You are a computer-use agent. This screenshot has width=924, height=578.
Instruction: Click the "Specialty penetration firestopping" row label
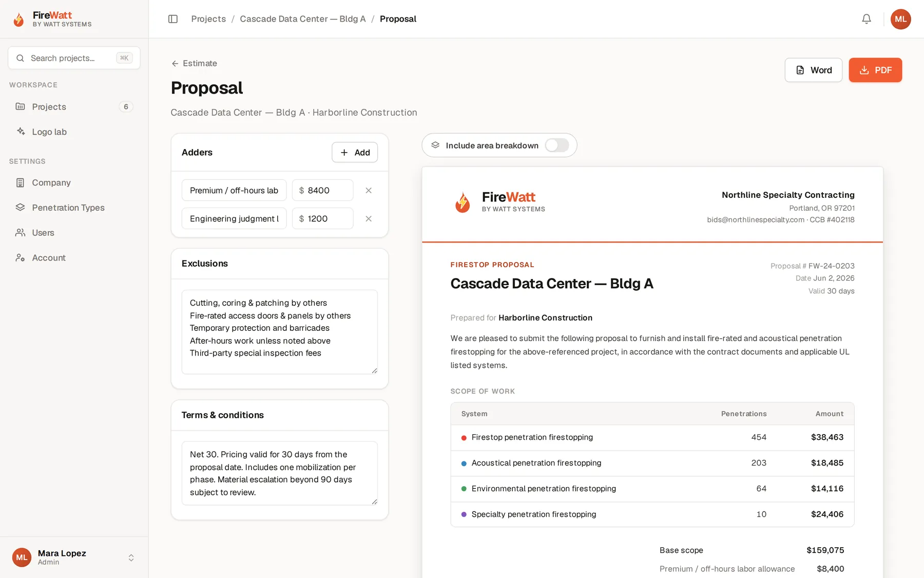pyautogui.click(x=534, y=514)
